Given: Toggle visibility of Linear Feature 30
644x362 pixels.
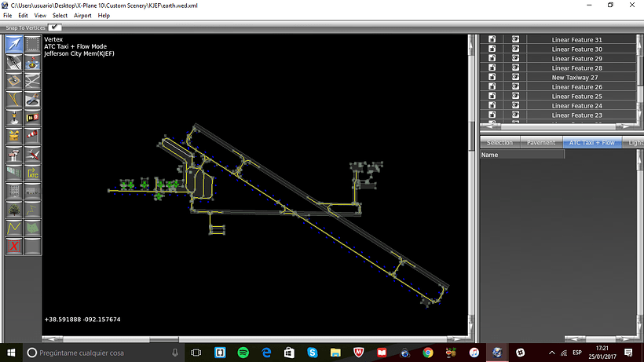Looking at the screenshot, I should pyautogui.click(x=515, y=49).
